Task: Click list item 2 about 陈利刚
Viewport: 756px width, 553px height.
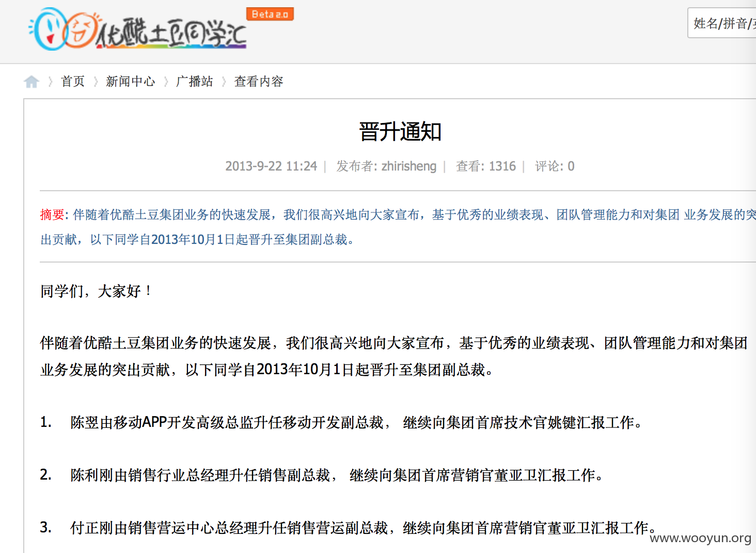Action: pos(322,475)
